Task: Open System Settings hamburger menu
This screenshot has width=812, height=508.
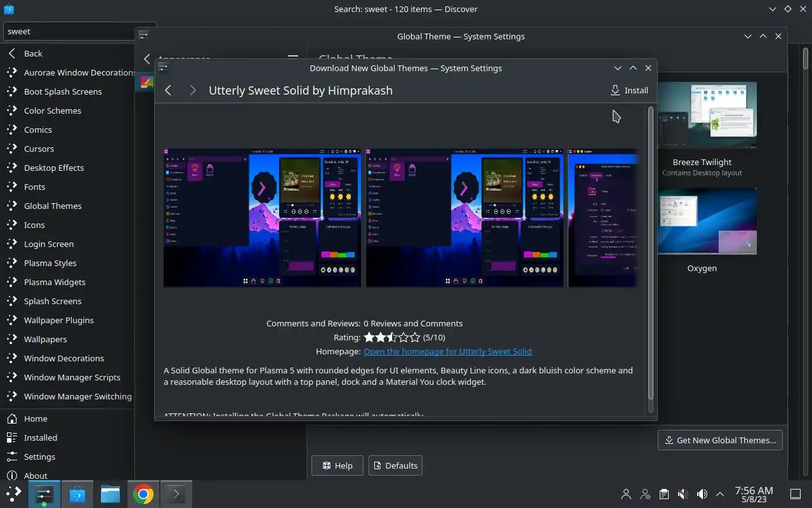Action: tap(293, 57)
